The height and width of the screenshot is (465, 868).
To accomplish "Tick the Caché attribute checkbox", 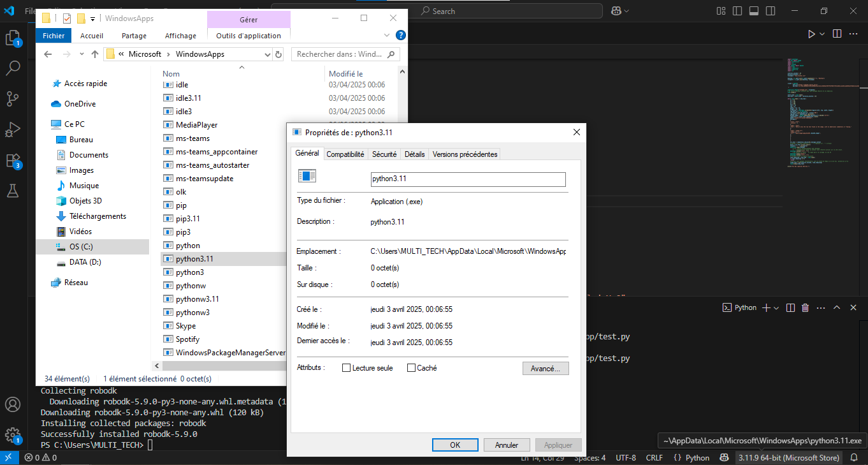I will [x=411, y=368].
